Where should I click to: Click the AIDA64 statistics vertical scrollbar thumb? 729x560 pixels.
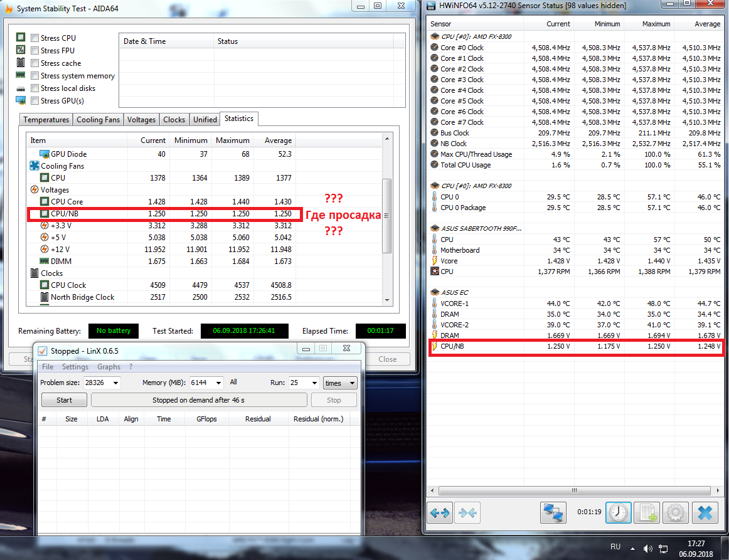coord(386,216)
